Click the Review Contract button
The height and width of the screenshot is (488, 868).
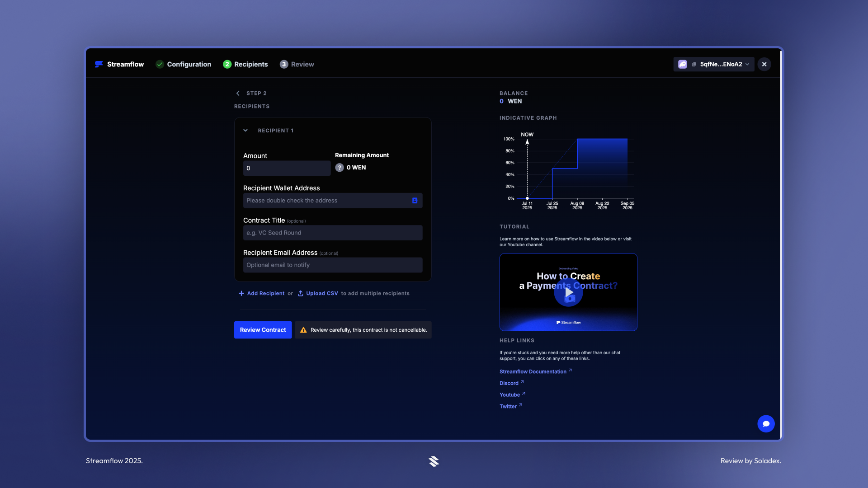263,330
